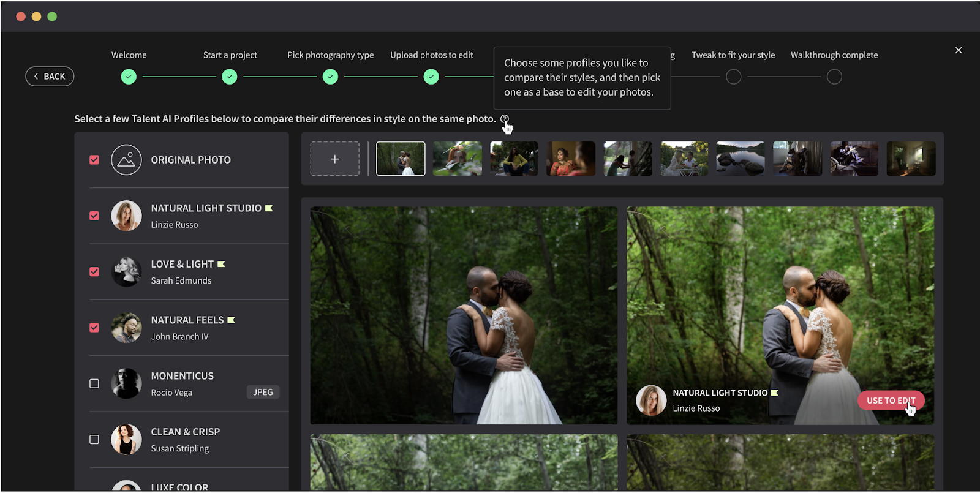The height and width of the screenshot is (493, 980).
Task: Check the Clean & Crisp profile checkbox
Action: [x=94, y=440]
